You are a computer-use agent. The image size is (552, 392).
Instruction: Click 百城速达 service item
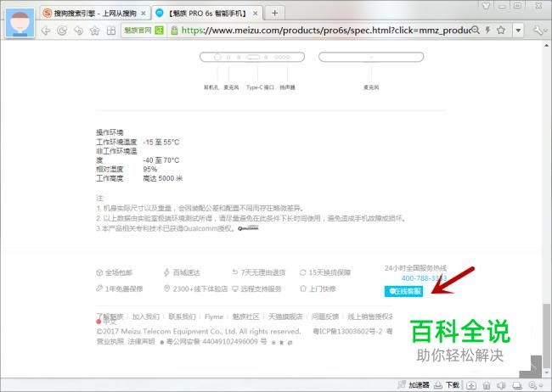[x=182, y=272]
